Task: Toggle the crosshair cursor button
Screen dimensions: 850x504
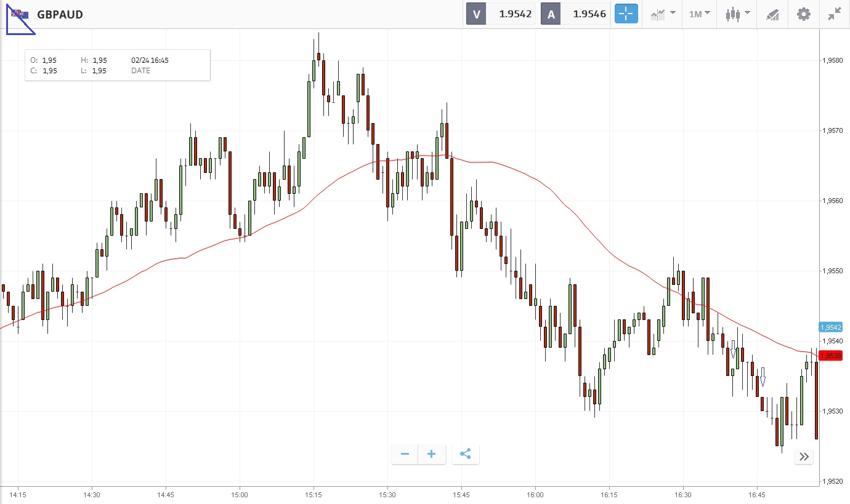Action: (626, 14)
